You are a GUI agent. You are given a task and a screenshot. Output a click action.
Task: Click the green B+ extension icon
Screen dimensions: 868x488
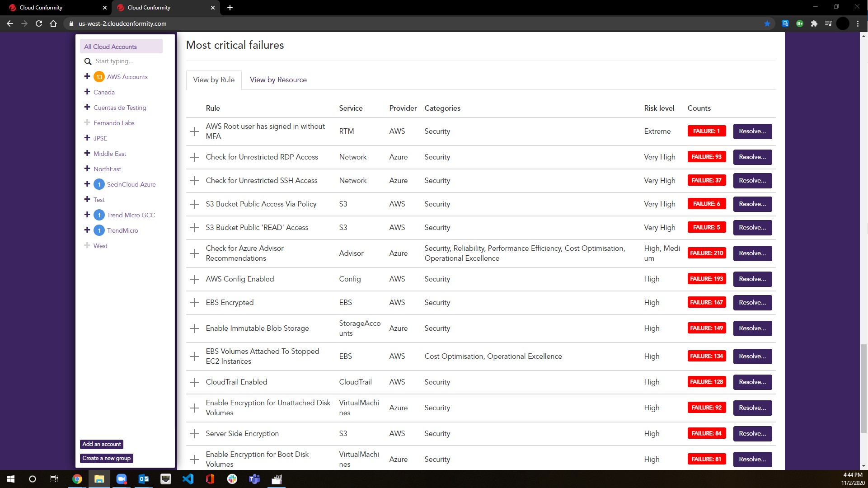[800, 23]
